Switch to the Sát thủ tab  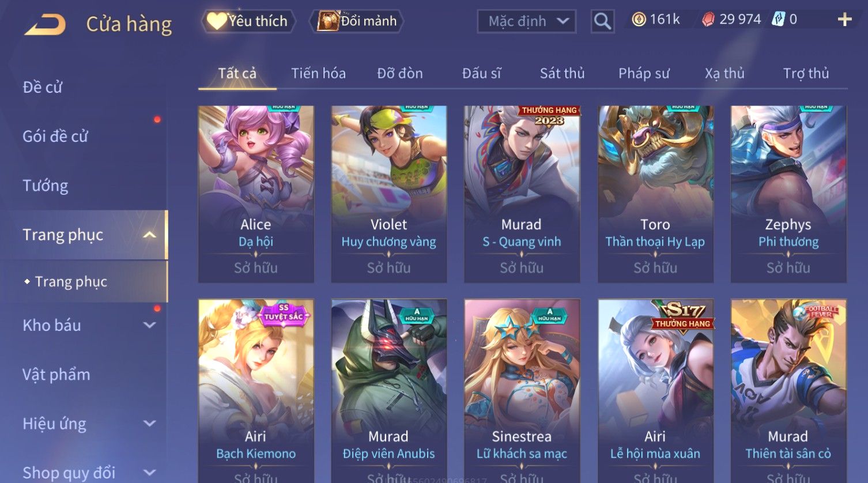coord(562,73)
